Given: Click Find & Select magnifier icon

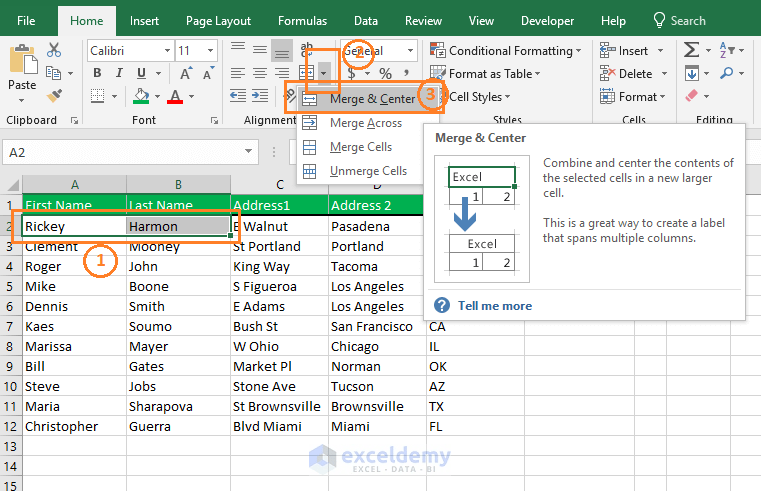Looking at the screenshot, I should [x=727, y=73].
